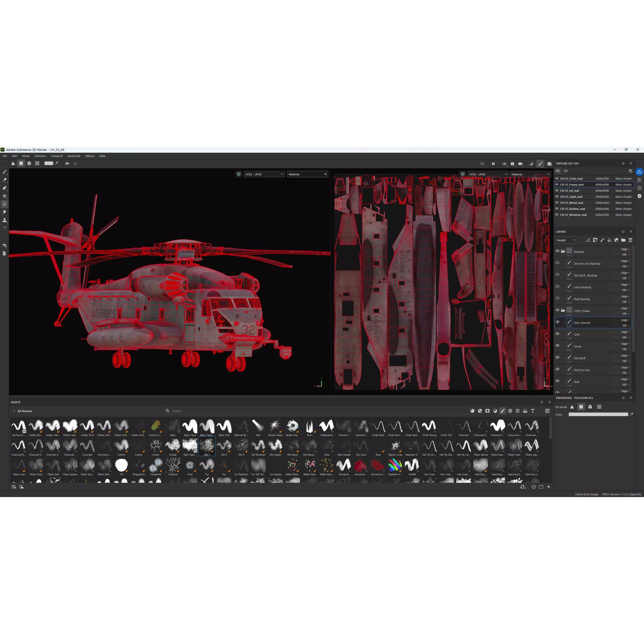This screenshot has height=644, width=644.
Task: Expand the All libraries tree
Action: pos(14,411)
